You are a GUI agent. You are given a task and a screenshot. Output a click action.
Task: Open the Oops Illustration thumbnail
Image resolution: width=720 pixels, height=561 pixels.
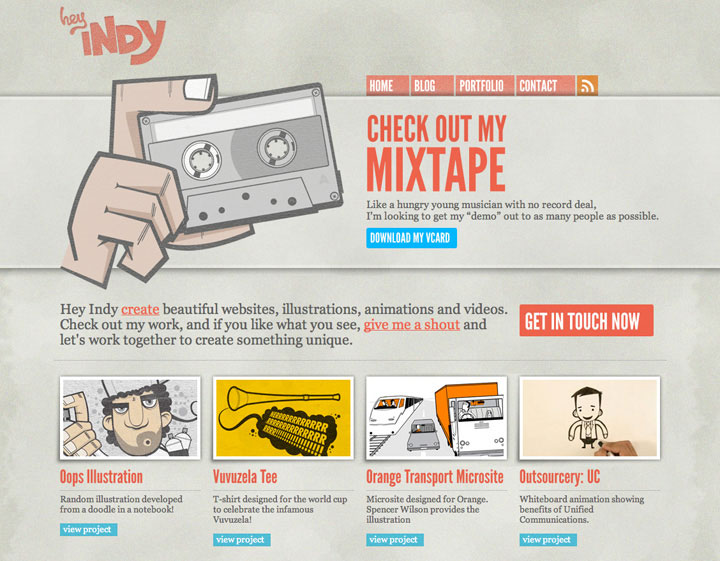[130, 418]
